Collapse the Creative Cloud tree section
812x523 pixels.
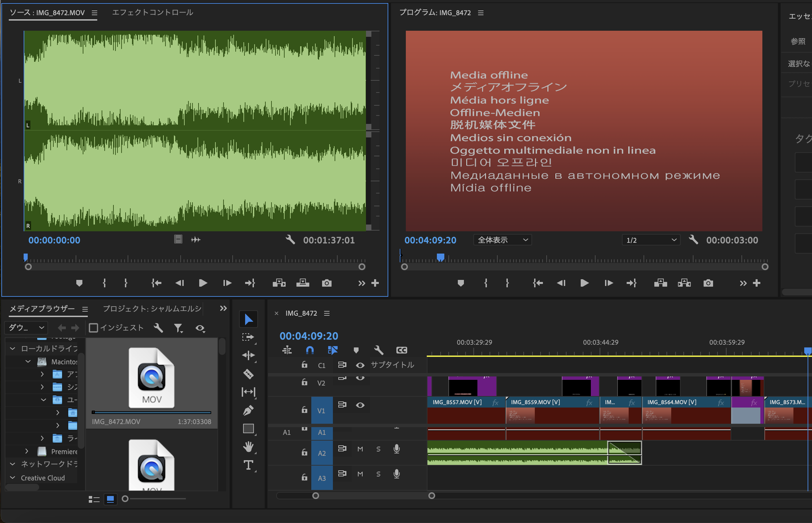[x=12, y=478]
